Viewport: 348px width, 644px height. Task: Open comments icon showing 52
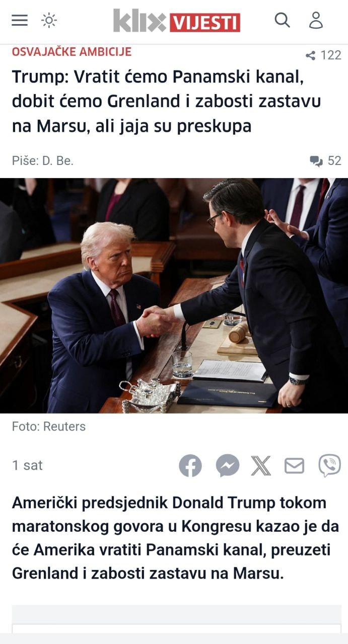[325, 161]
